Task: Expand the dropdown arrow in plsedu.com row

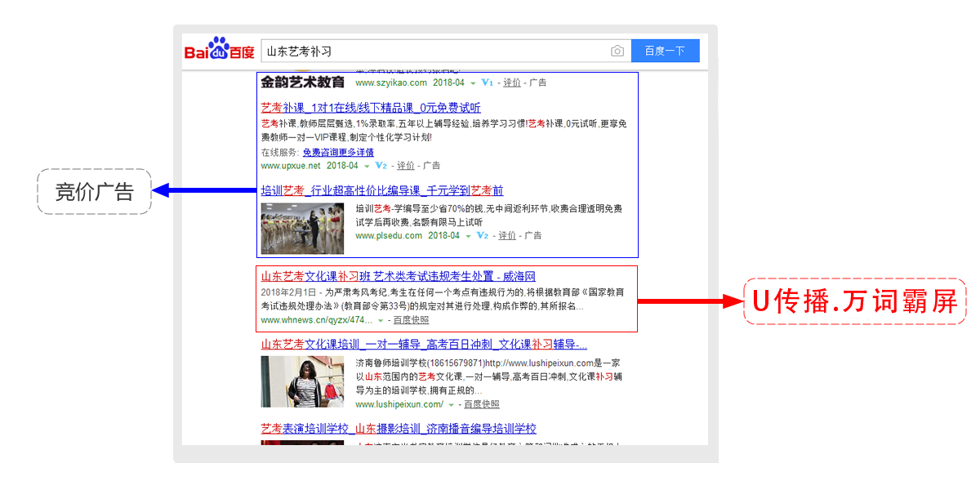Action: pyautogui.click(x=468, y=237)
